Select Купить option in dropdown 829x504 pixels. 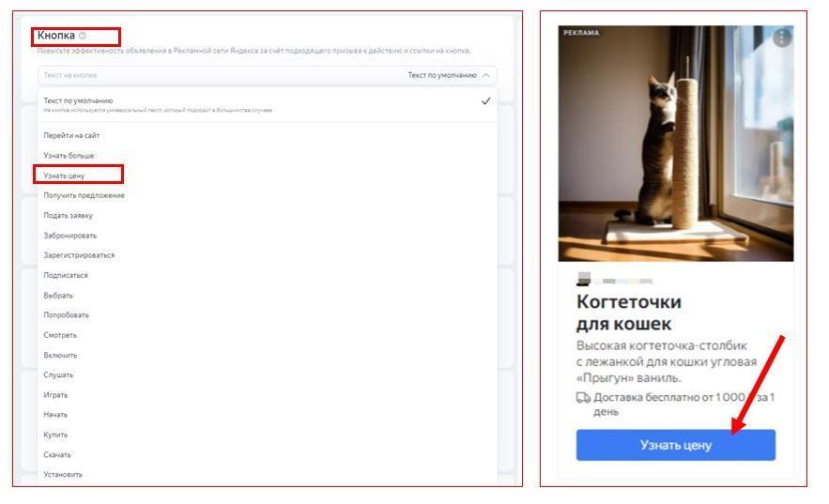[x=55, y=435]
